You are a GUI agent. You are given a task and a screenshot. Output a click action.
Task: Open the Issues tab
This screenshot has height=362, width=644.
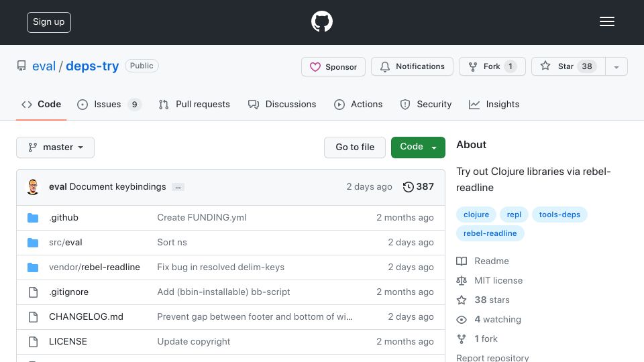click(109, 105)
